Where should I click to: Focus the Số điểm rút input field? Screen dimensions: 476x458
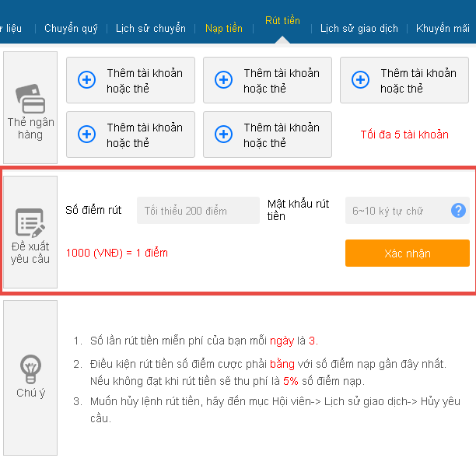pos(198,211)
